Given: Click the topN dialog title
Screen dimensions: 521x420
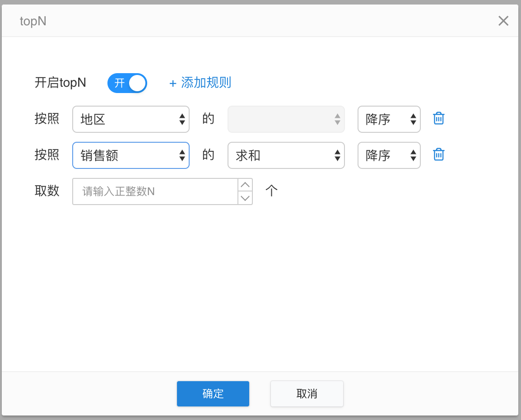Looking at the screenshot, I should 33,21.
